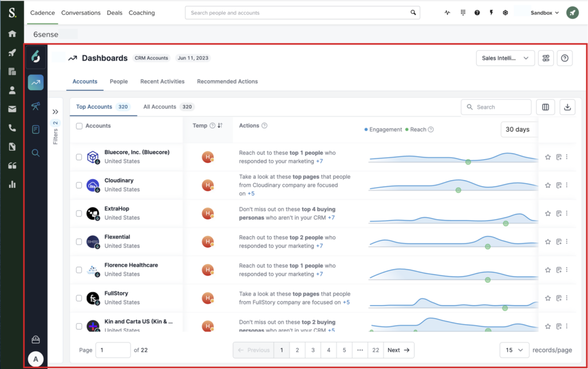Open the mail envelope icon in sidebar

[12, 109]
